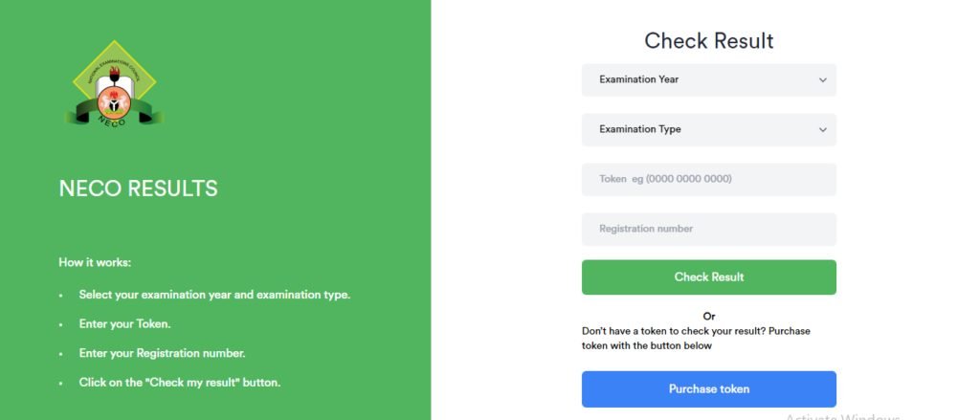
Task: Click the "How it works:" label
Action: (x=95, y=262)
